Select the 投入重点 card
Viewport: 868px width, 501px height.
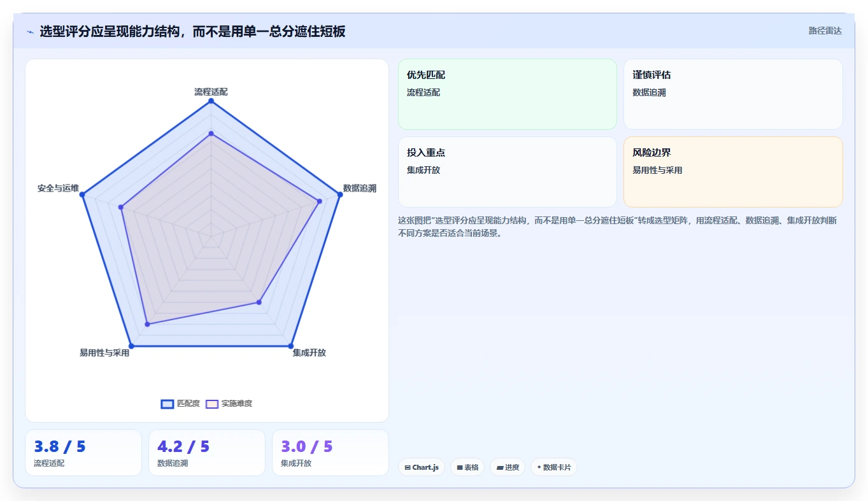[x=508, y=172]
